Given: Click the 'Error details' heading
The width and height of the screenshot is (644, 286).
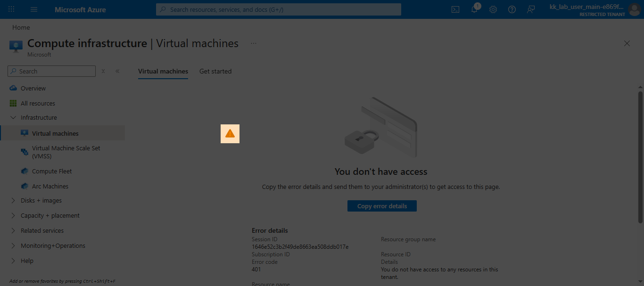Looking at the screenshot, I should (270, 231).
